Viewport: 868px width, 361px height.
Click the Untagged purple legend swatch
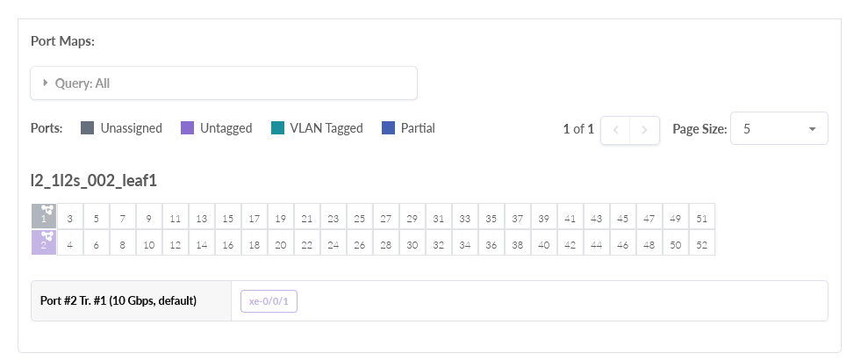187,128
